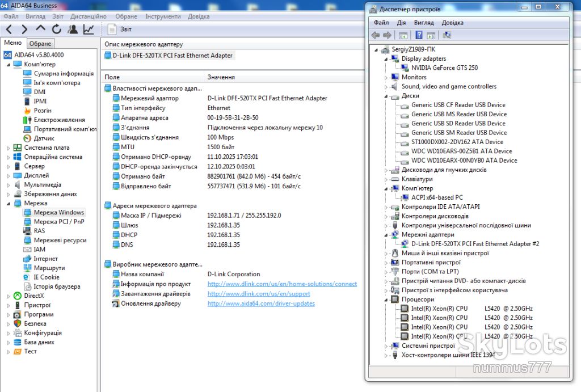This screenshot has height=392, width=581.
Task: Open the dlink.com support link
Action: click(x=259, y=293)
